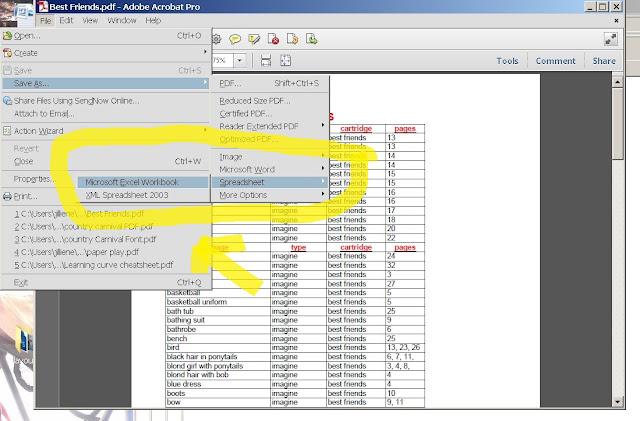Open the File menu

click(45, 20)
